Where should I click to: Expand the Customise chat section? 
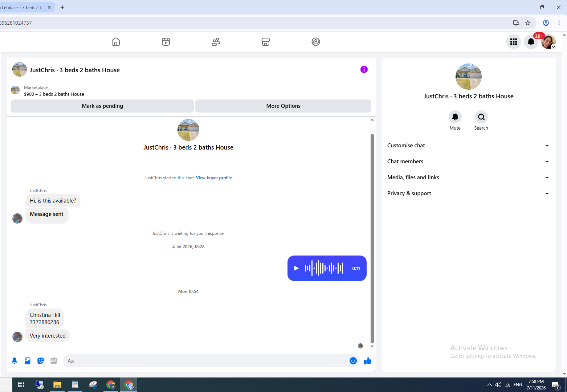(468, 146)
